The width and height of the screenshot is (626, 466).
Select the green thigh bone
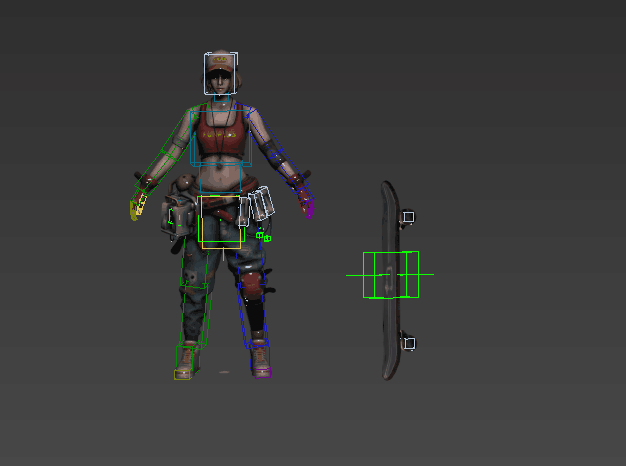[x=195, y=261]
